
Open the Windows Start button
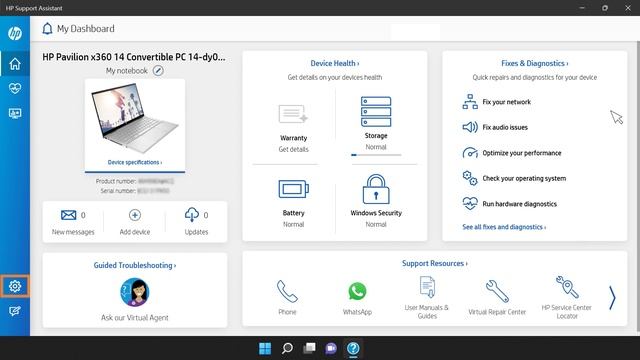coord(265,348)
